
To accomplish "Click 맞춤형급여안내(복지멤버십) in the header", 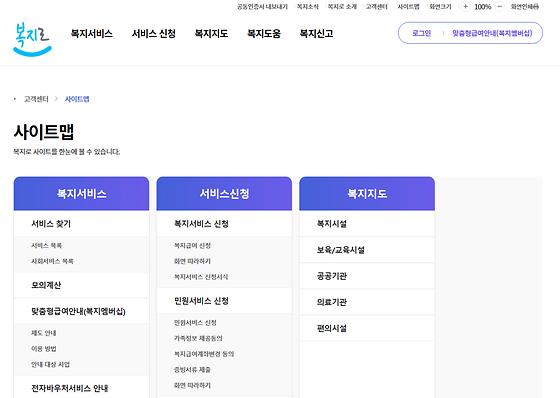I will pos(492,33).
